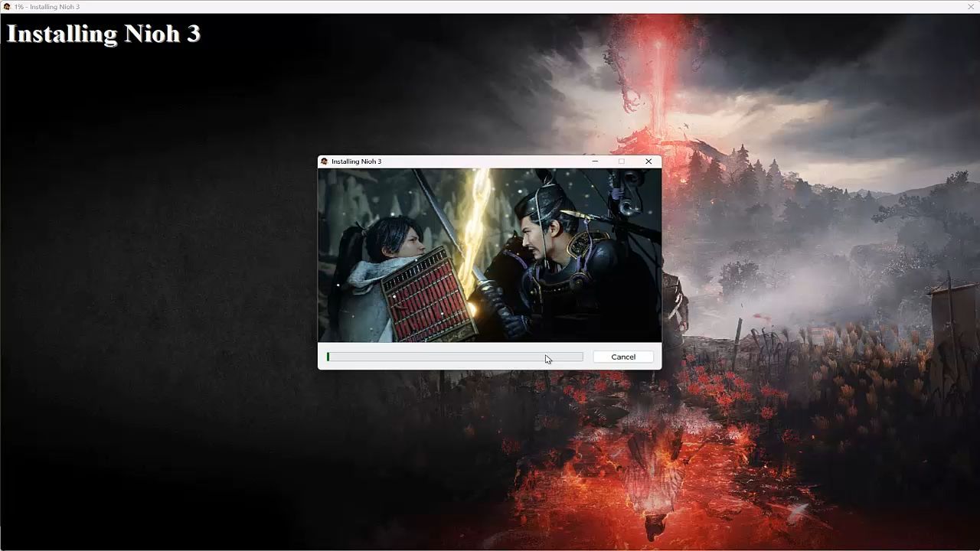Screen dimensions: 980x551
Task: Click the '1% - Installing Nioh 3' window title
Action: pos(47,7)
